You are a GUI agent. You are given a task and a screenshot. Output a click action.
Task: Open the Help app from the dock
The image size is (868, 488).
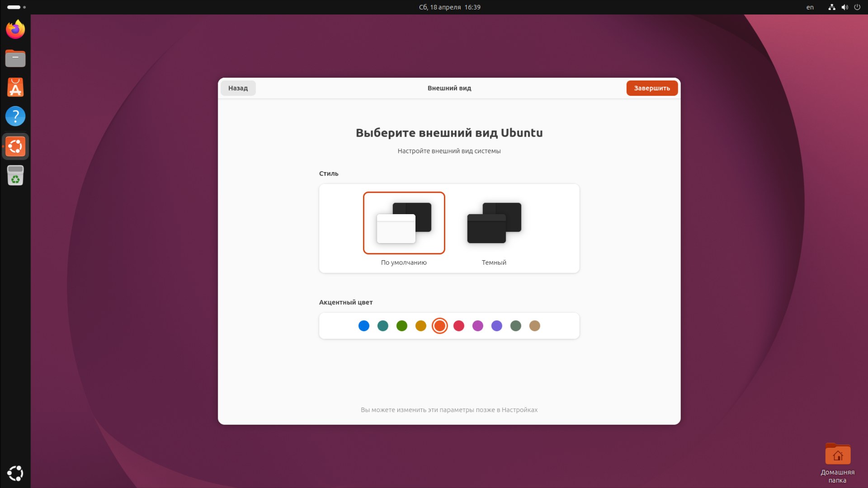click(15, 116)
